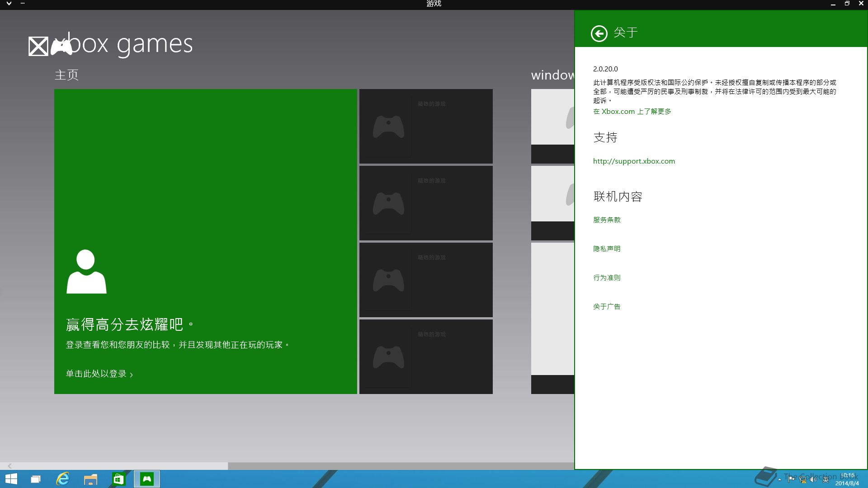Launch Internet Explorer from taskbar
This screenshot has width=868, height=488.
coord(63,479)
